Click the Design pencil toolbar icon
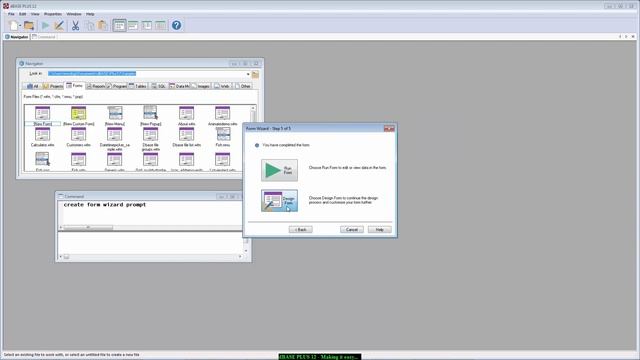The image size is (640, 360). click(59, 25)
